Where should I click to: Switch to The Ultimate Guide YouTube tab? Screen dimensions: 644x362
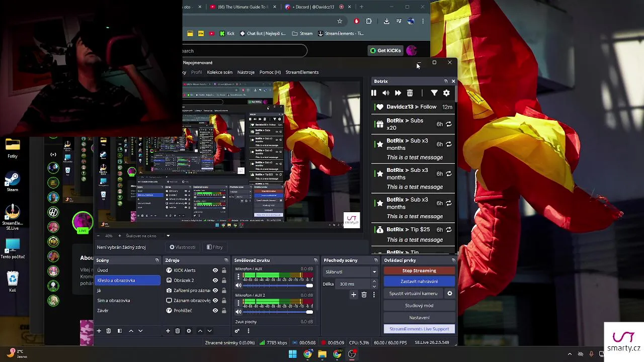pyautogui.click(x=243, y=7)
